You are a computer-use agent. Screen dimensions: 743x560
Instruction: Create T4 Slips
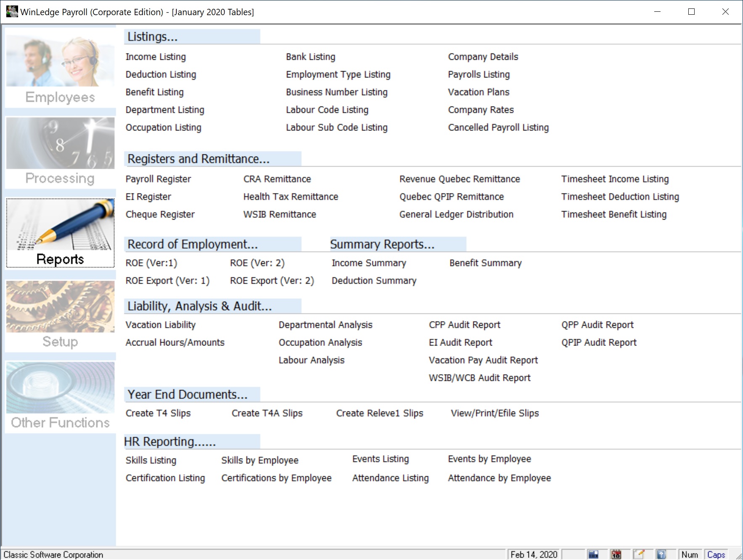[158, 413]
